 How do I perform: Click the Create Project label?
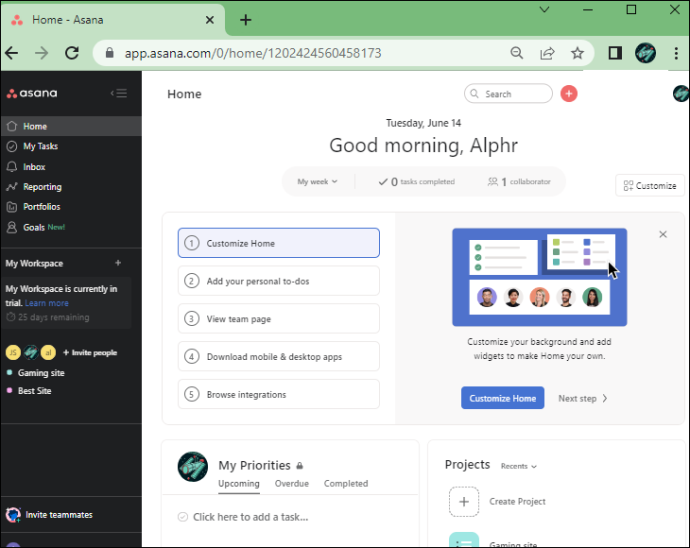point(517,501)
